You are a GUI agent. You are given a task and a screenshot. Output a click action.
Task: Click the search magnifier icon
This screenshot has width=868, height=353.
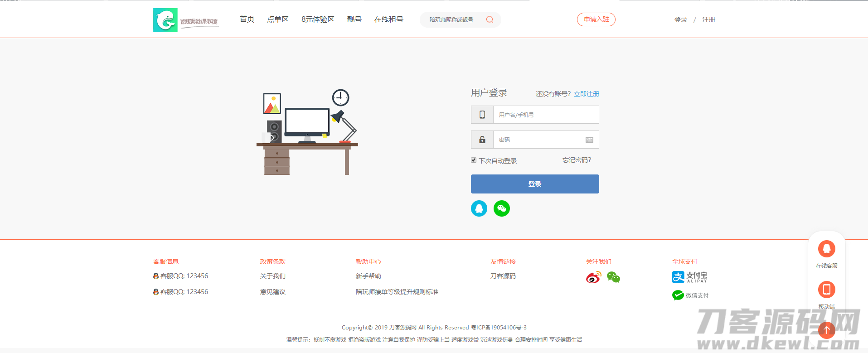click(x=490, y=19)
